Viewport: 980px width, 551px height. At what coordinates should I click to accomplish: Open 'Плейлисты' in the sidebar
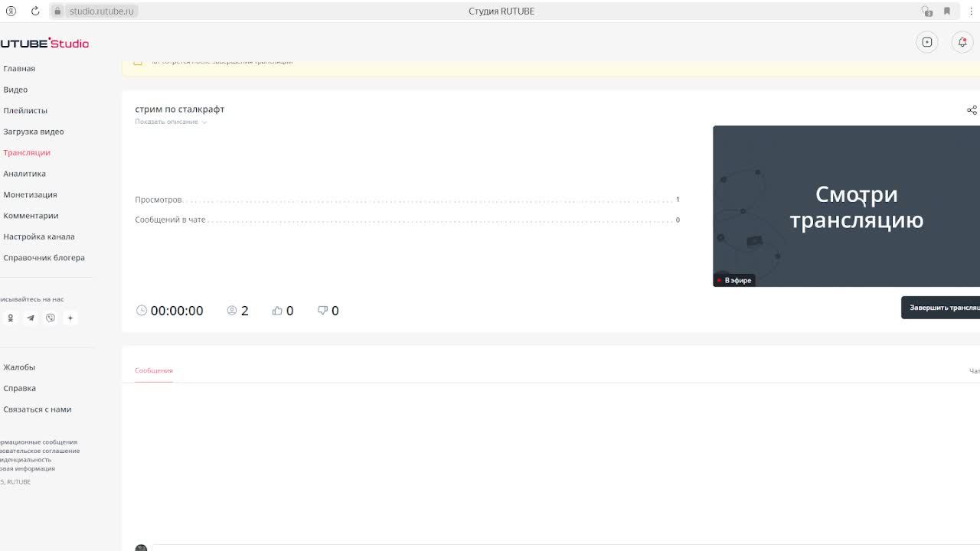pyautogui.click(x=25, y=111)
